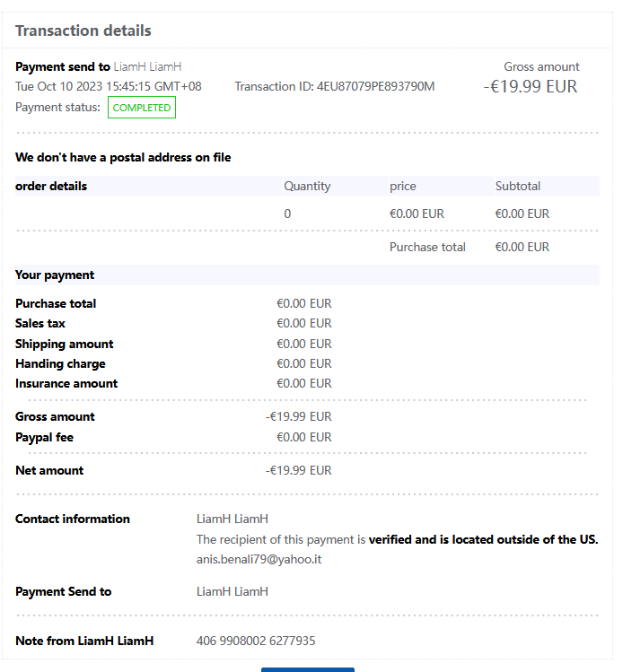Click the Transaction details heading
The width and height of the screenshot is (623, 672).
(83, 31)
